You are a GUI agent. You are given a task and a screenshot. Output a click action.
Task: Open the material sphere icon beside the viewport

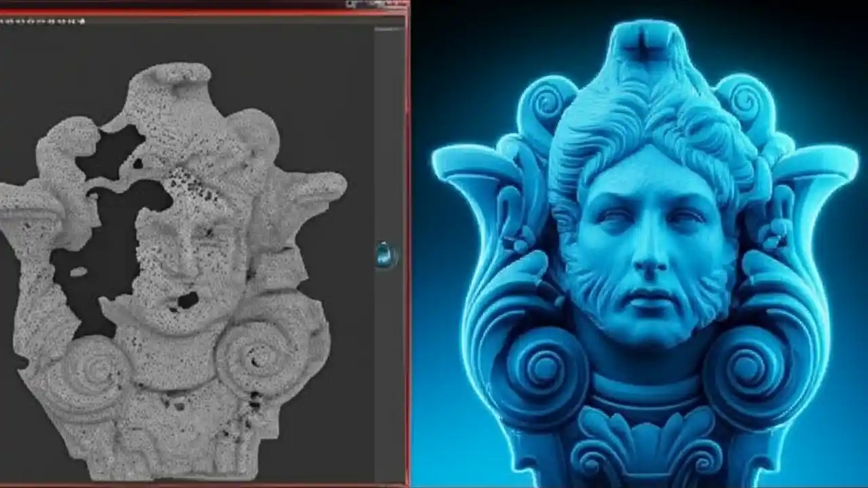[x=384, y=255]
